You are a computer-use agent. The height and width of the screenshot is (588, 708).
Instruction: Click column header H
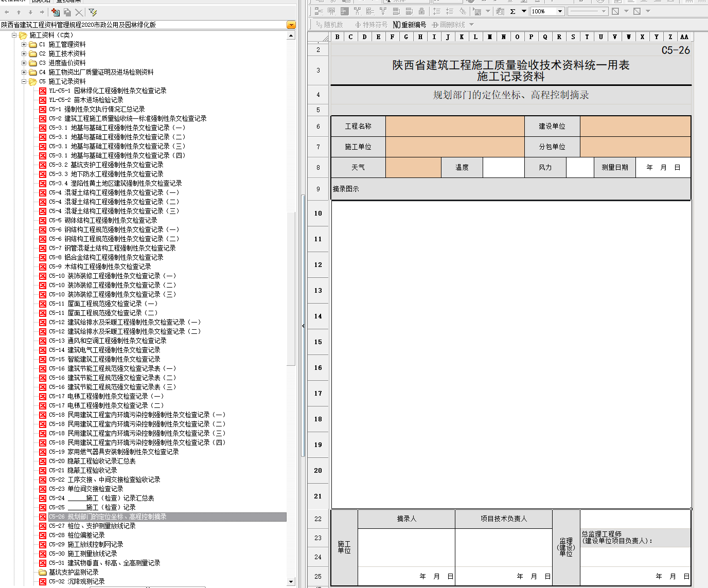point(420,37)
